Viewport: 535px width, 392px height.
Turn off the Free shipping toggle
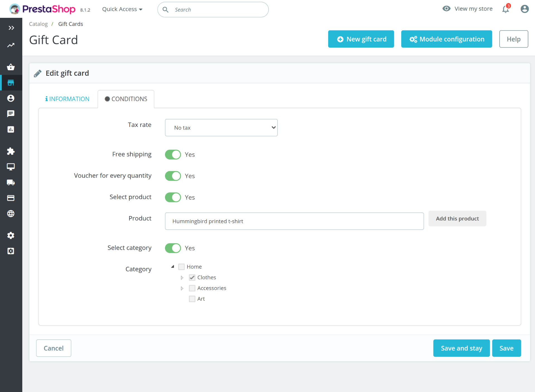pyautogui.click(x=173, y=155)
